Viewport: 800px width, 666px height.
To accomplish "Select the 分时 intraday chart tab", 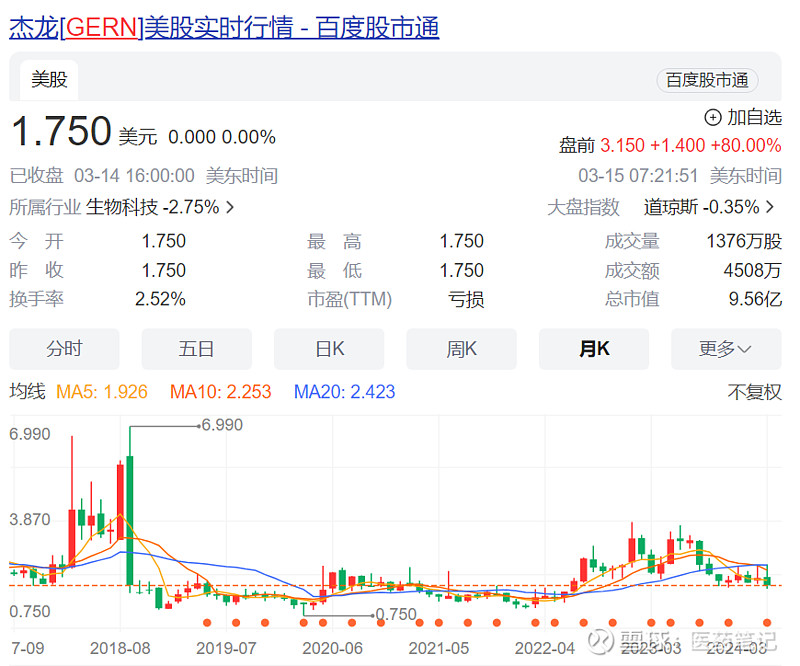I will 63,348.
